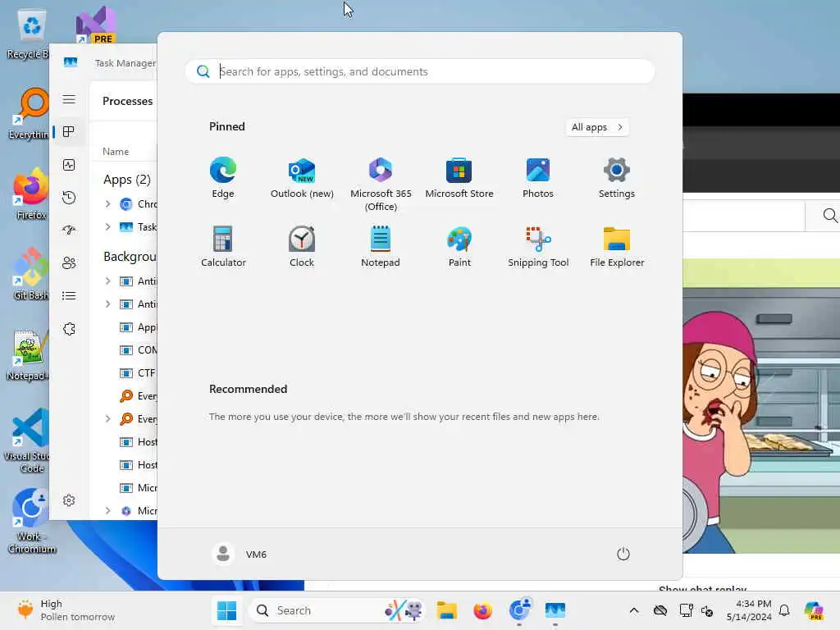Image resolution: width=840 pixels, height=630 pixels.
Task: Open Clock pinned app
Action: click(302, 246)
